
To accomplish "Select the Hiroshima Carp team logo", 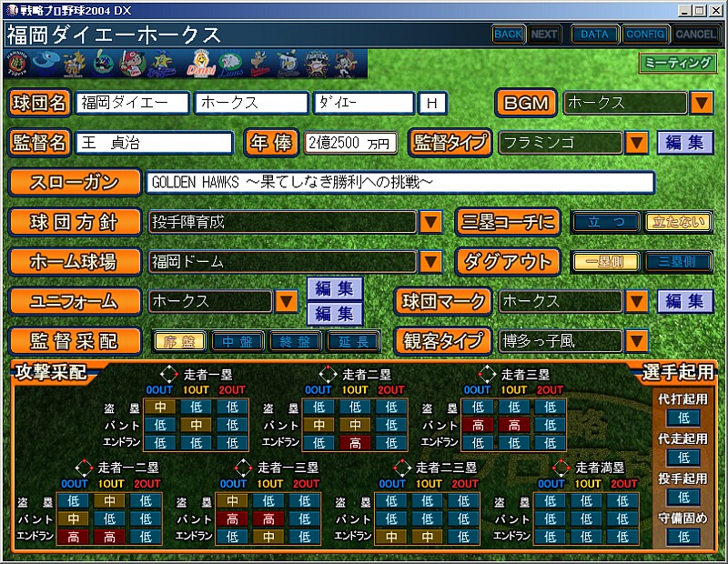I will click(132, 64).
